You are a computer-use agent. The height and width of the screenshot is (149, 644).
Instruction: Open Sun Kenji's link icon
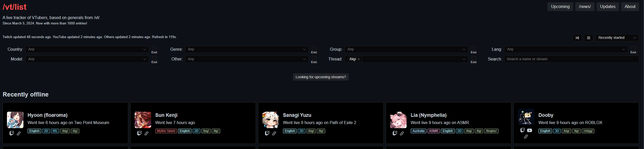[146, 133]
